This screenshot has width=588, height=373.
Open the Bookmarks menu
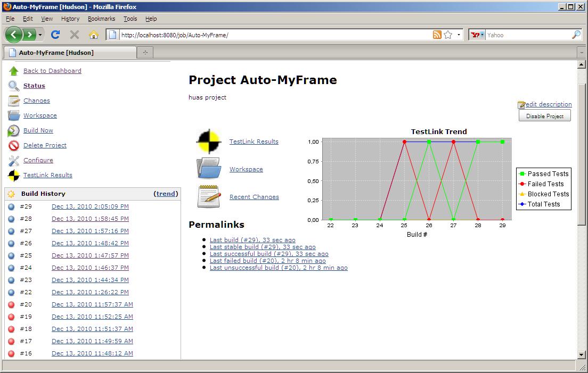101,19
